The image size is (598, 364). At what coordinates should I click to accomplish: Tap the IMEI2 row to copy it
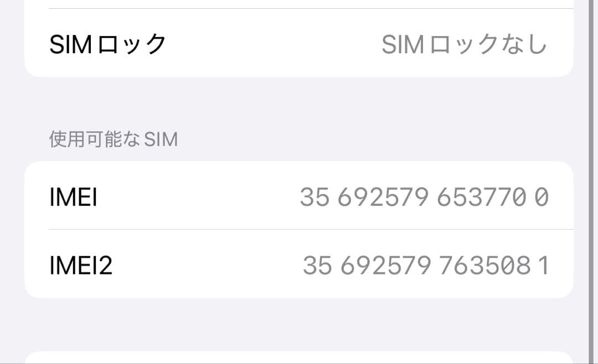tap(299, 266)
